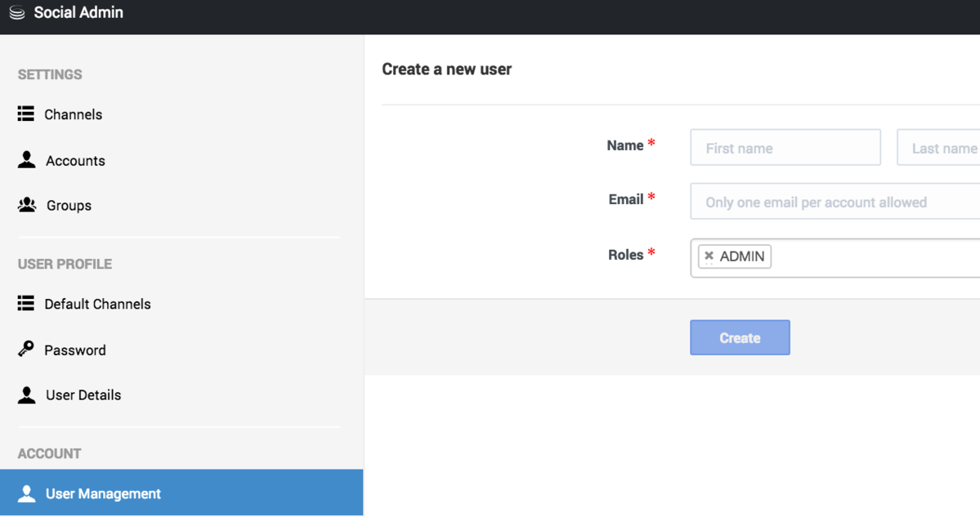Click the User Details person icon

(x=26, y=394)
